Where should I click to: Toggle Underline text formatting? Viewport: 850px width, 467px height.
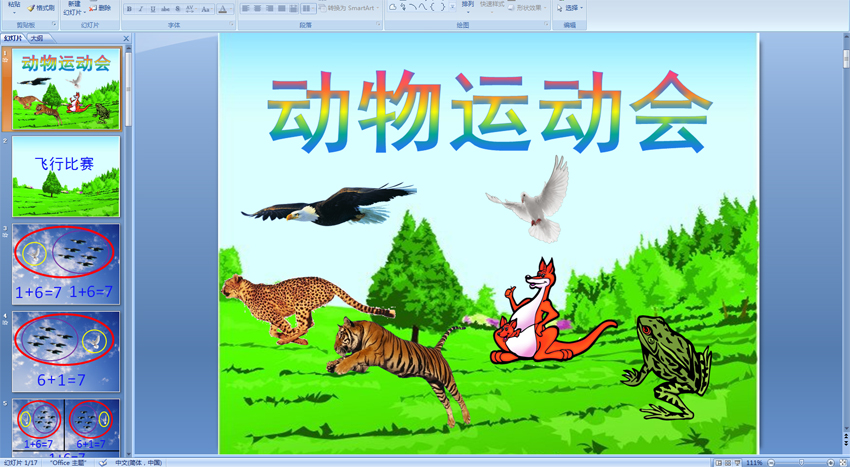pos(152,9)
